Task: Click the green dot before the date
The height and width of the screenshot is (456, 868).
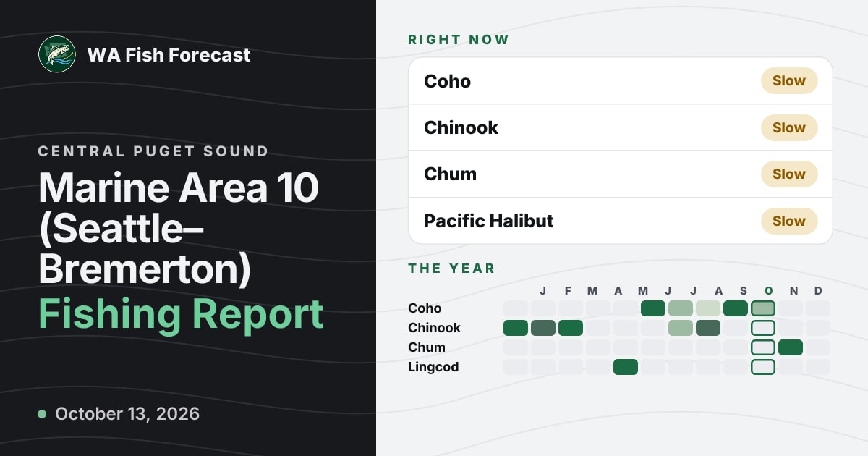Action: [42, 414]
